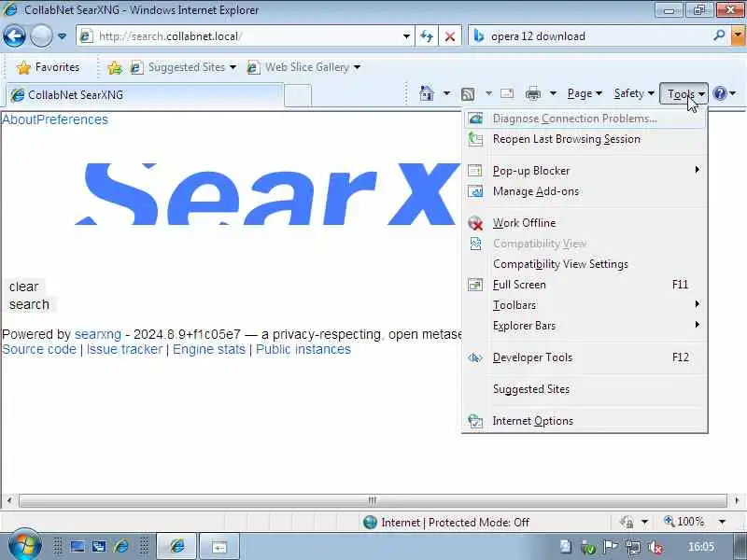Open the Page menu
The width and height of the screenshot is (747, 560).
[x=585, y=93]
